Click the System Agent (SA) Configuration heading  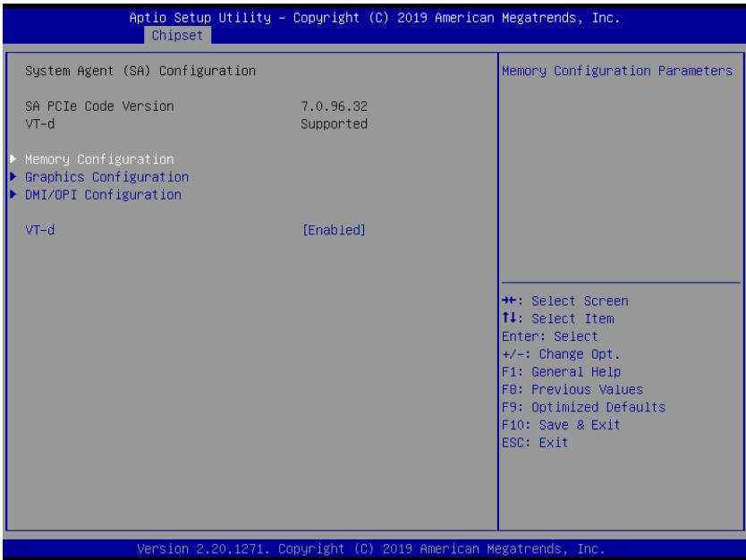pos(140,71)
